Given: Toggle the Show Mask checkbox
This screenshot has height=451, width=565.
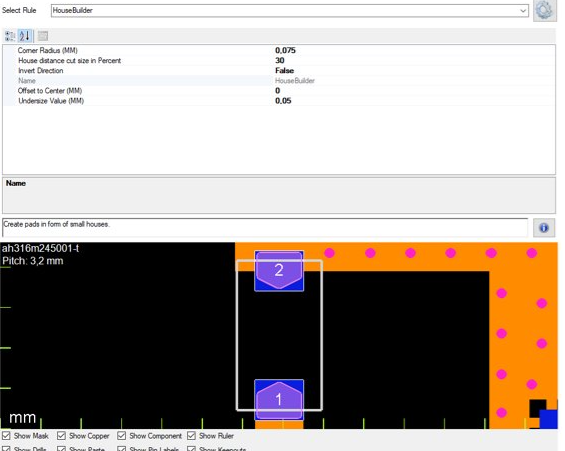Looking at the screenshot, I should pos(6,436).
